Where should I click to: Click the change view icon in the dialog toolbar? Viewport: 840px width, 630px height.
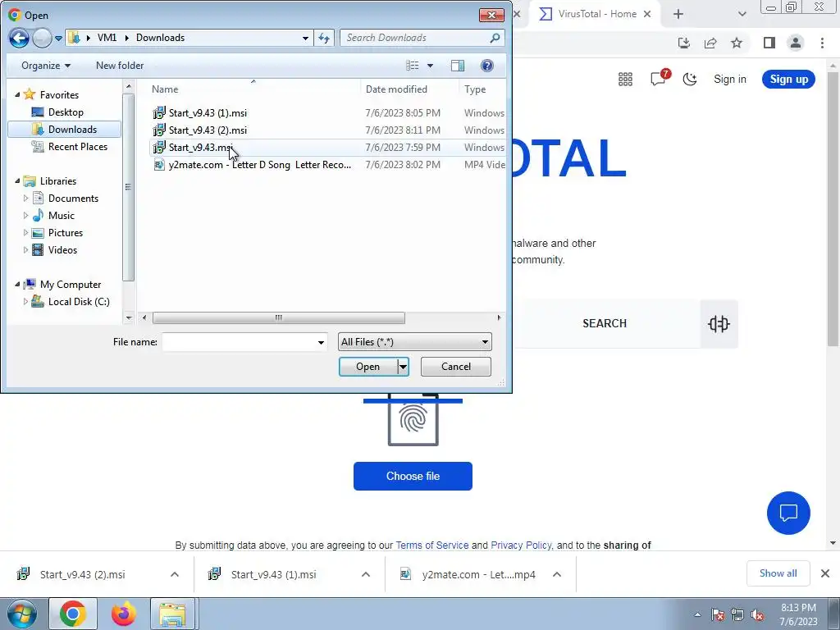tap(413, 66)
